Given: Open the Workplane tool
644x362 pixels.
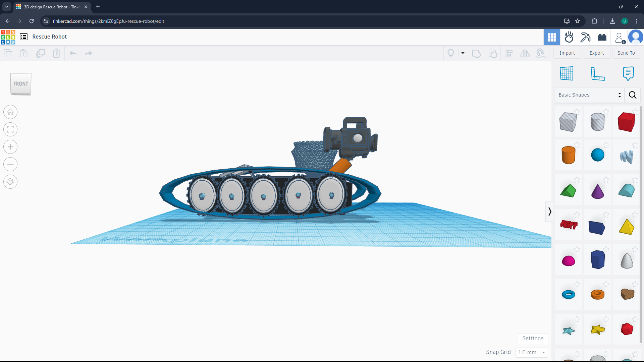Looking at the screenshot, I should click(x=567, y=73).
